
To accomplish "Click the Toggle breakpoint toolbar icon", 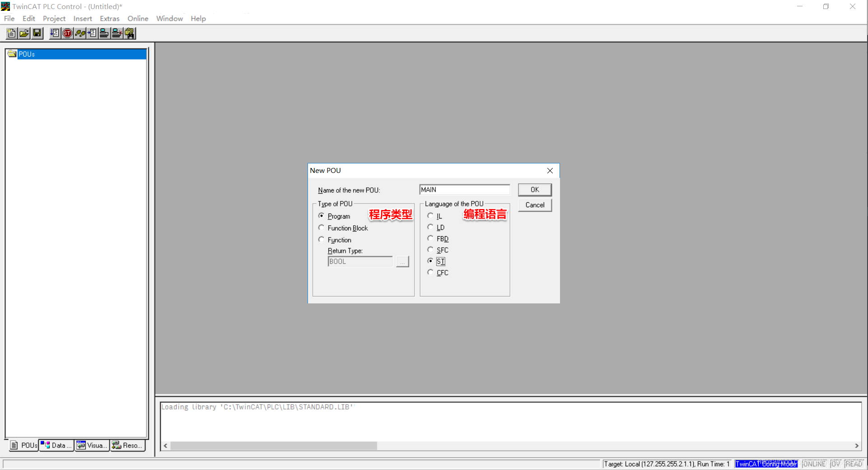I will (x=92, y=33).
